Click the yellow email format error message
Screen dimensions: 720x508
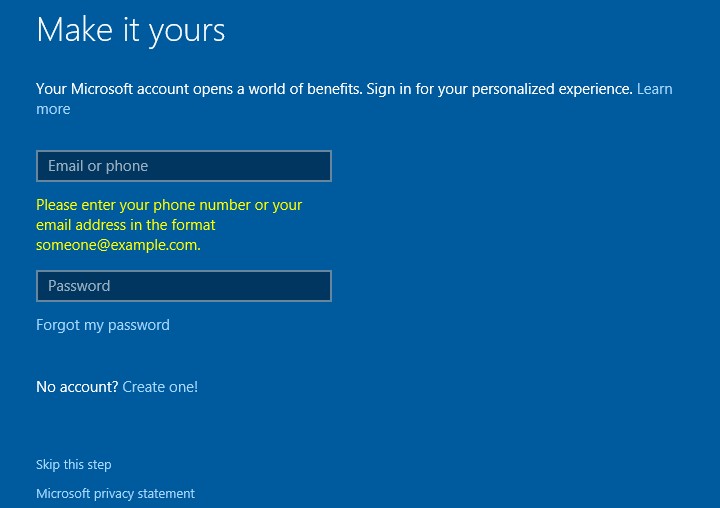(169, 225)
